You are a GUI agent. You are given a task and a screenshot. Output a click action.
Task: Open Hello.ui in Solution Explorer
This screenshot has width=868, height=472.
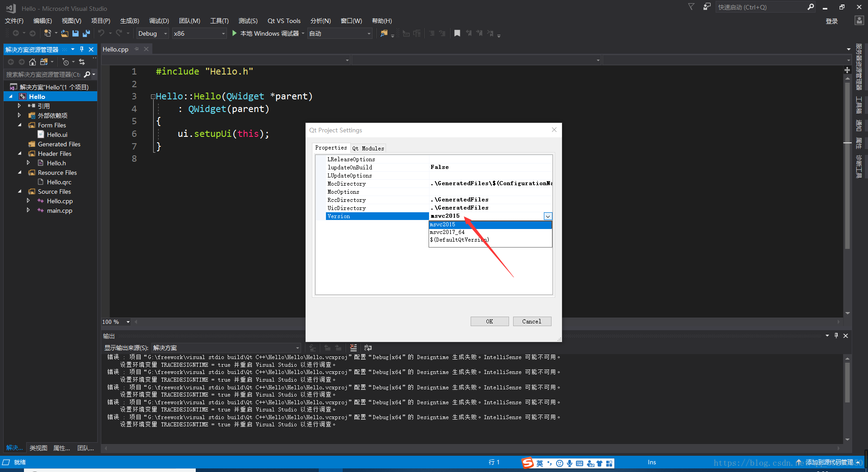(57, 135)
